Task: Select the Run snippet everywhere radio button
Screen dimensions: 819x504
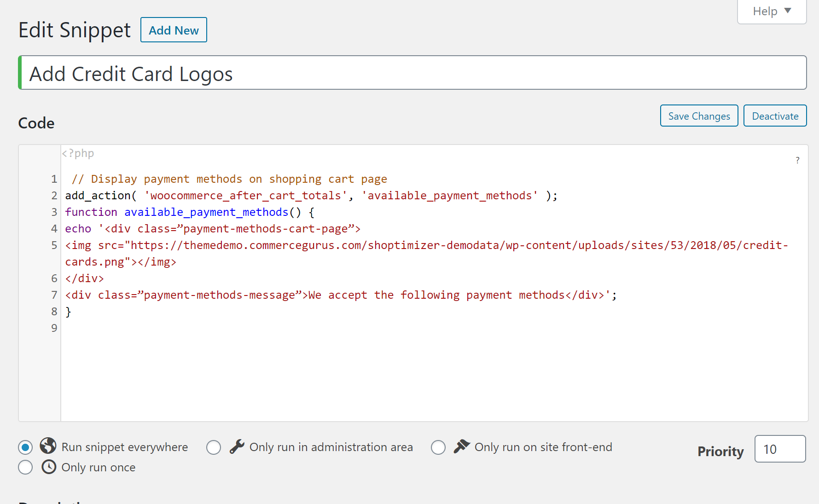Action: pos(25,447)
